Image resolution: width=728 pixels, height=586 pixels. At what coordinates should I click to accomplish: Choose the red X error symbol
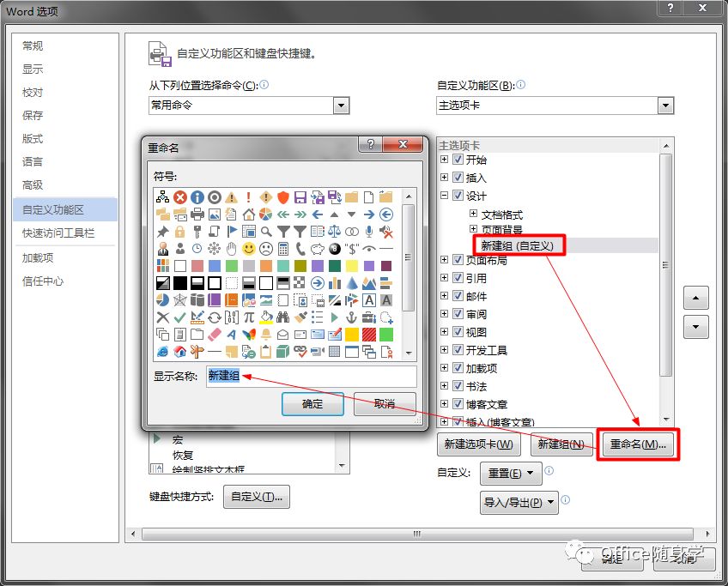tap(179, 197)
